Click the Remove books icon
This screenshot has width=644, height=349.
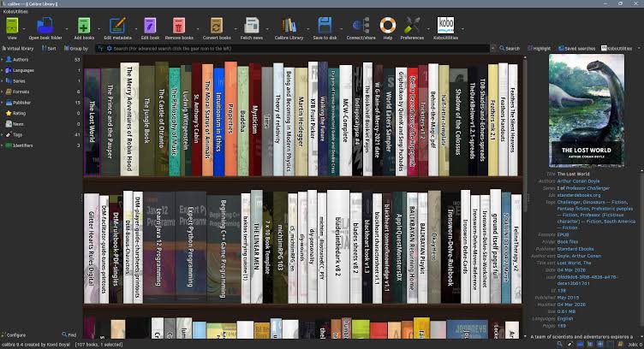(179, 26)
